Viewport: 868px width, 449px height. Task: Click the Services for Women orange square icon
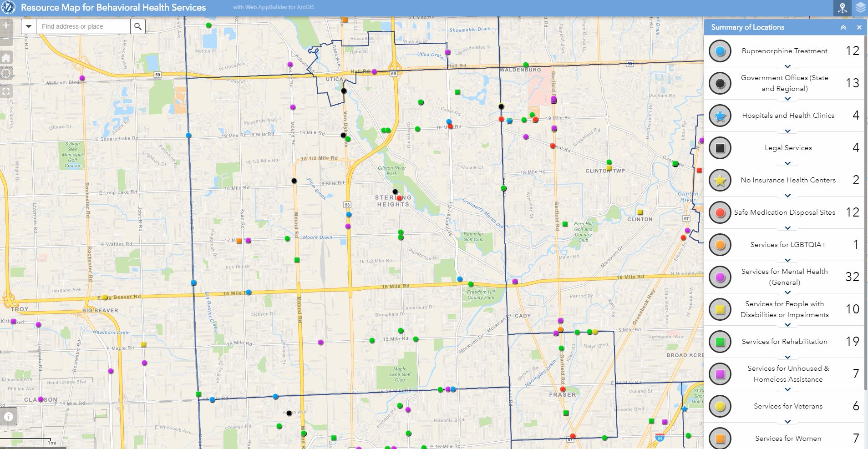[720, 438]
